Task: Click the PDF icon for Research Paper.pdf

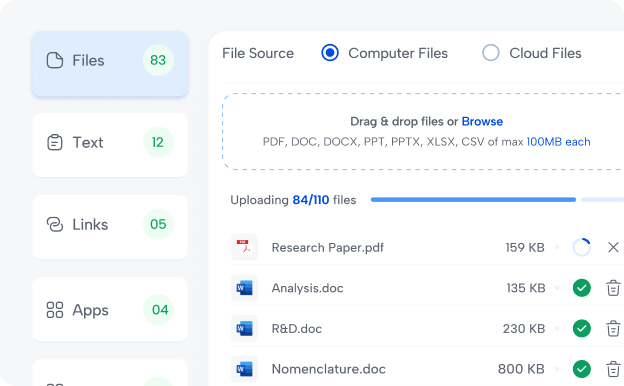Action: 244,247
